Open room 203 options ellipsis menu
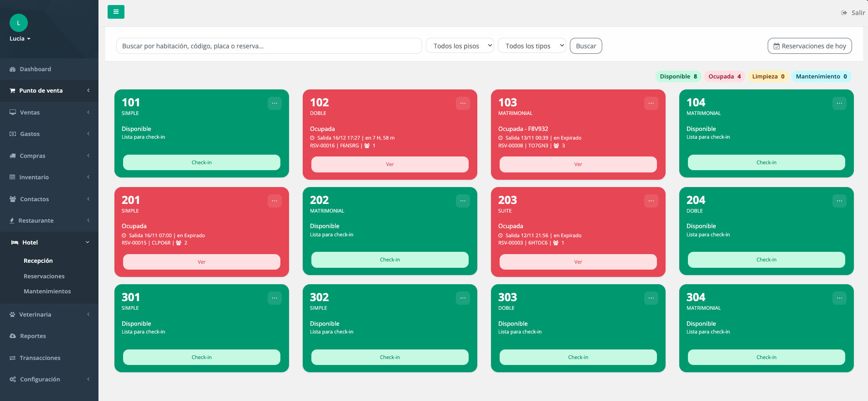The height and width of the screenshot is (401, 868). coord(651,201)
